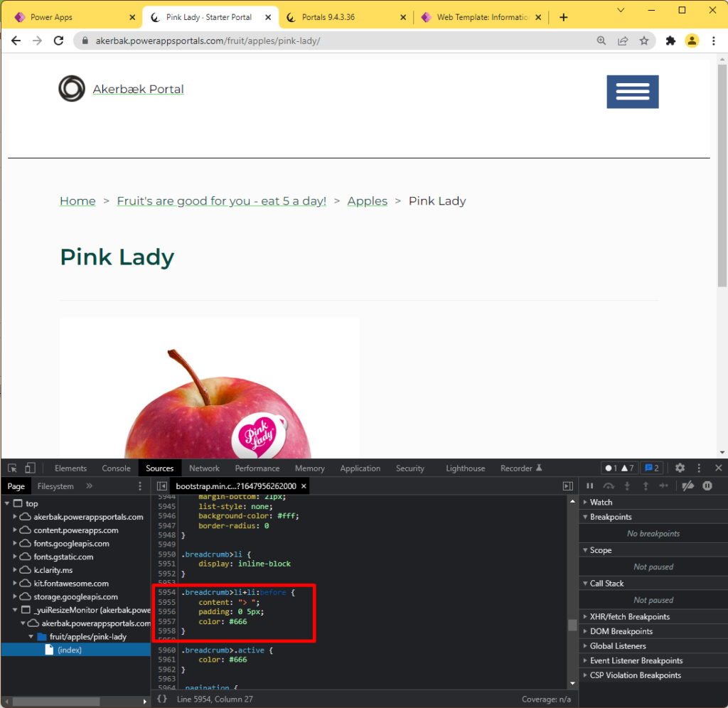Viewport: 728px width, 708px height.
Task: Pause script execution
Action: (x=589, y=486)
